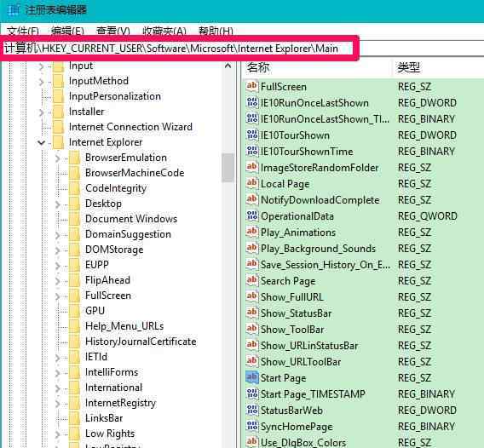
Task: Open the 编辑(E) menu
Action: [67, 31]
